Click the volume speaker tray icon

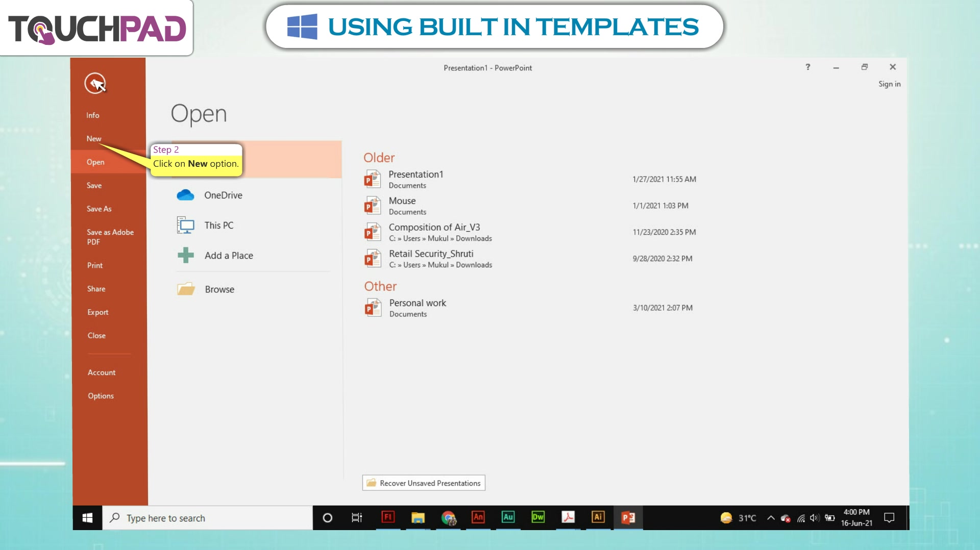(815, 518)
